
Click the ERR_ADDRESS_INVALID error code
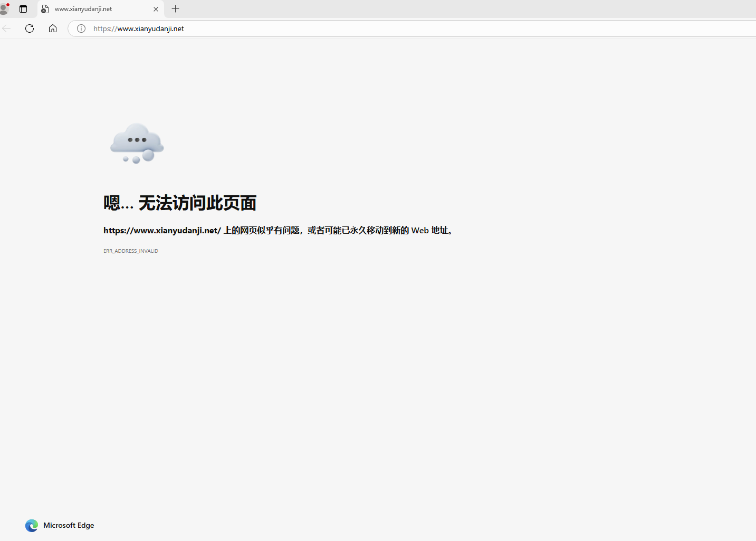click(x=131, y=251)
